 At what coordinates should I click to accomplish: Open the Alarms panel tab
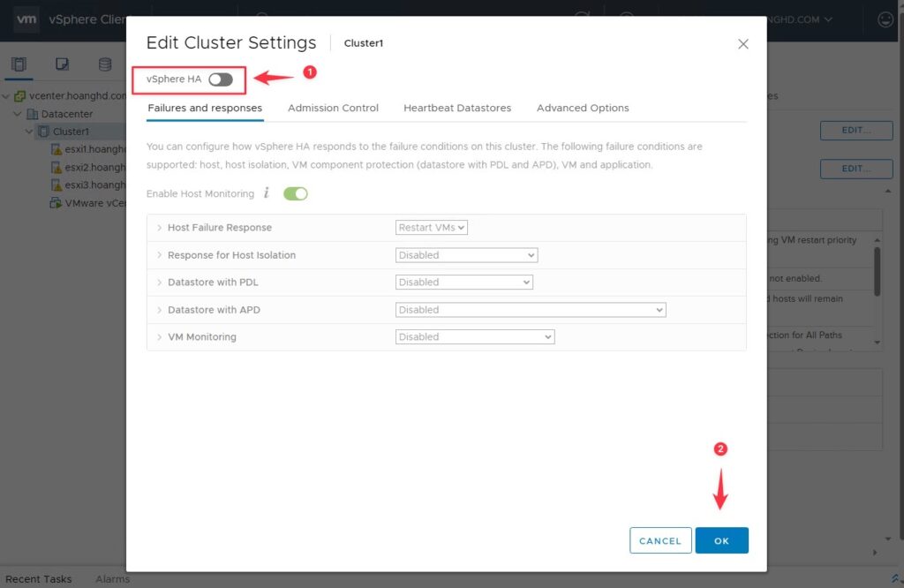[112, 579]
